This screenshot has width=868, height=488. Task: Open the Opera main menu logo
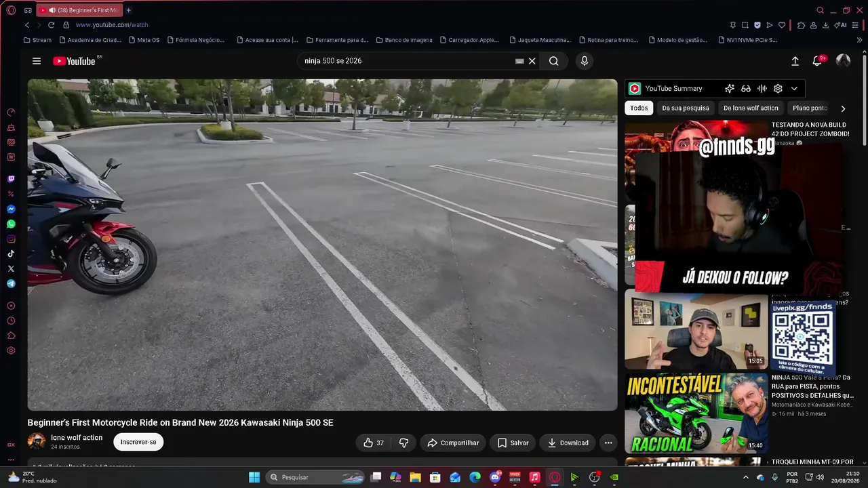click(11, 10)
